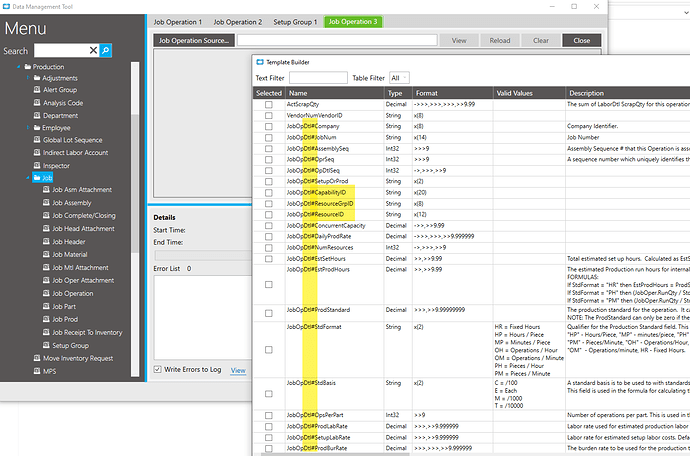Open Job Receipt To Inventory item icon
This screenshot has height=456, width=690.
click(46, 332)
